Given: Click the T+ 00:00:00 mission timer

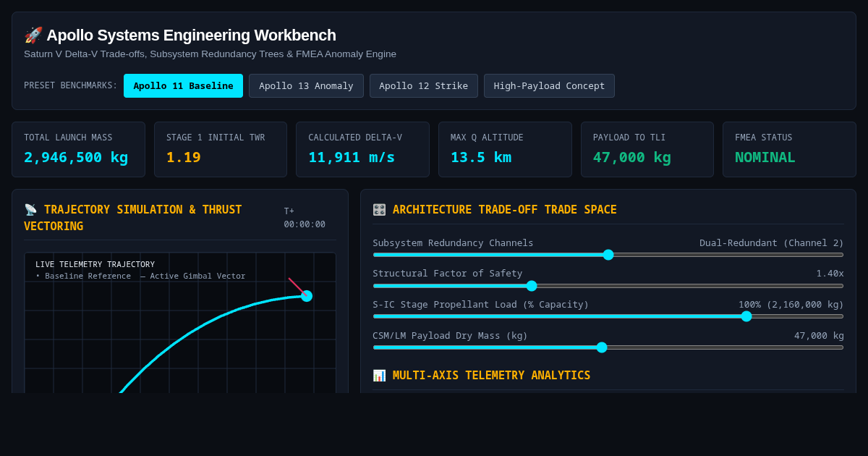Looking at the screenshot, I should click(305, 218).
